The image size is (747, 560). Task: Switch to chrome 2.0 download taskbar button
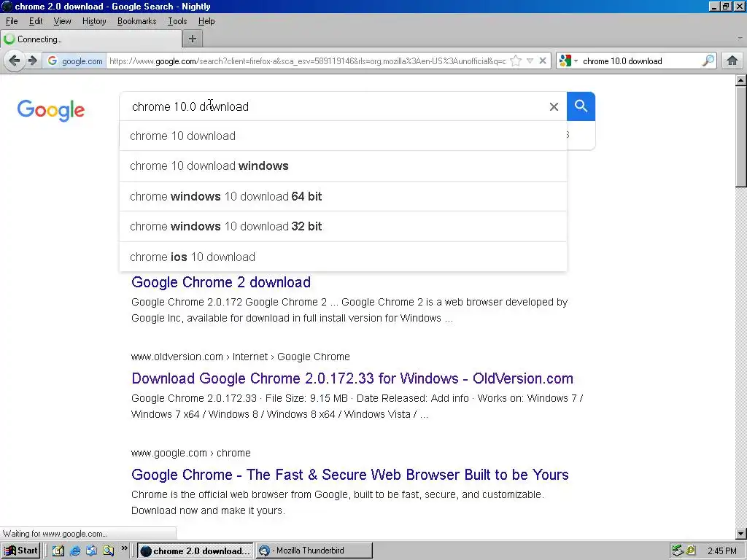(196, 551)
